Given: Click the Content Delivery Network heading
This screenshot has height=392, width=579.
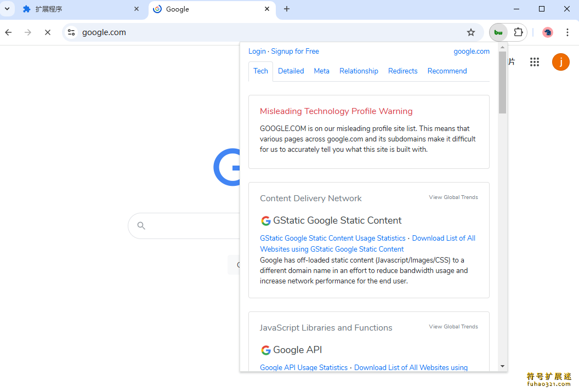Looking at the screenshot, I should pos(310,198).
